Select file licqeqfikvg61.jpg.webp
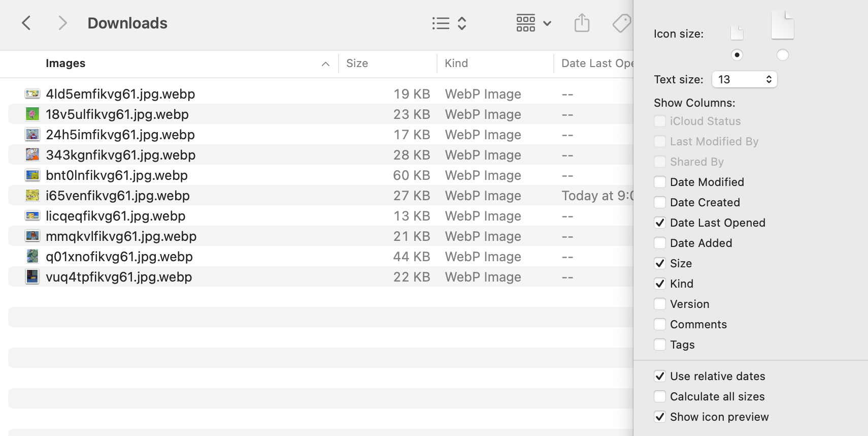Viewport: 868px width, 436px height. [116, 216]
